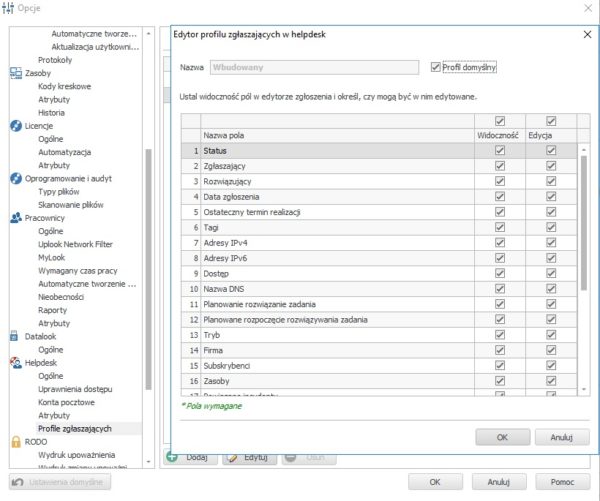
Task: Click the Edycja column header
Action: [551, 135]
